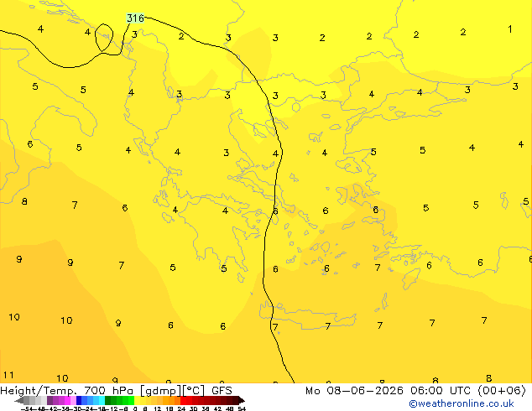Click the legend scale label 24
Image resolution: width=532 pixels, height=411 pixels.
(x=181, y=408)
